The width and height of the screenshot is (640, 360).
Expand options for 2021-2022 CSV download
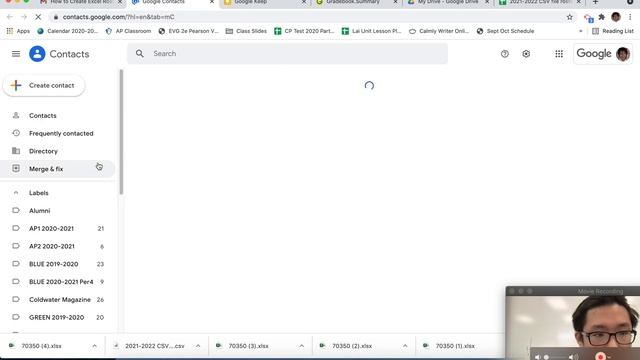pos(198,346)
